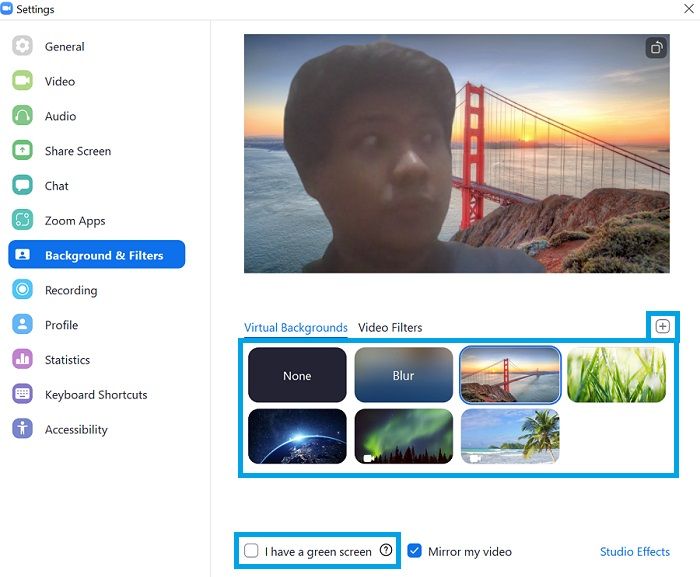Screen dimensions: 700x577
Task: Close the Settings window
Action: coord(689,8)
